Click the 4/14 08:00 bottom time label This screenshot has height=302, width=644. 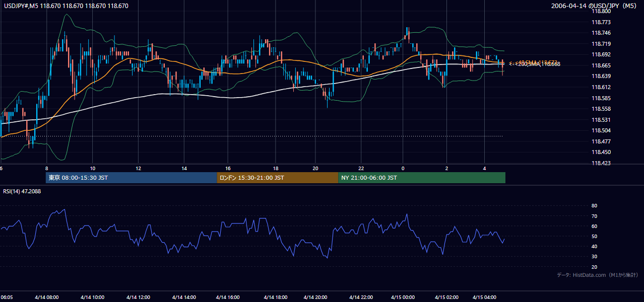pyautogui.click(x=46, y=297)
